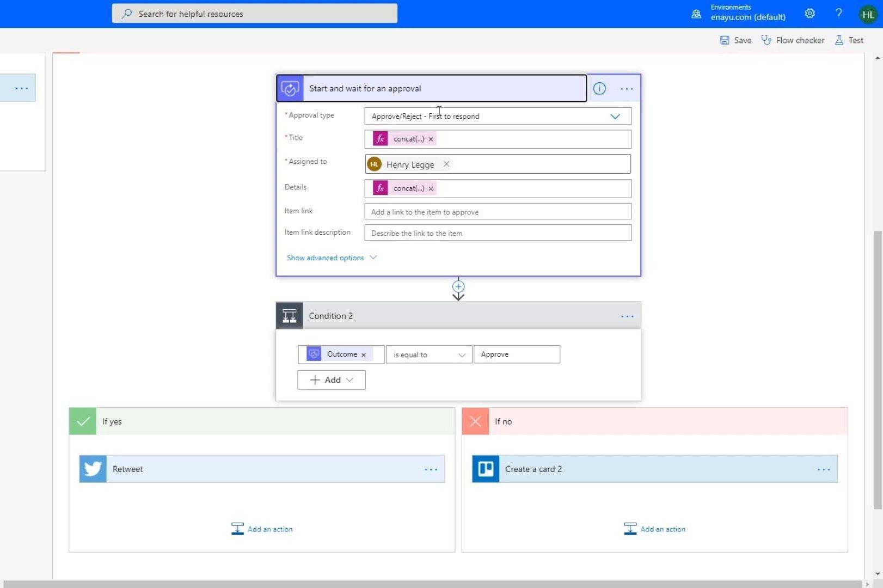Click the Assigned to people field
The height and width of the screenshot is (588, 883).
coord(498,164)
